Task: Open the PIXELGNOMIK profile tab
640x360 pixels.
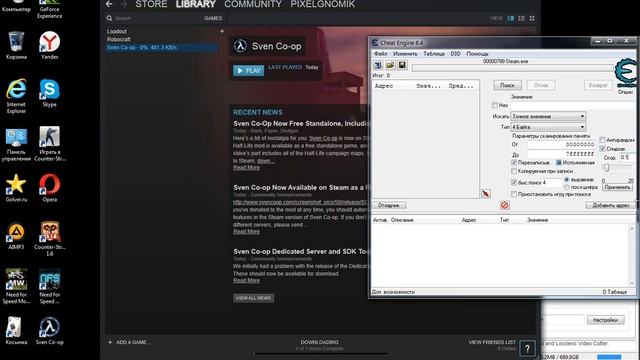Action: pos(323,4)
